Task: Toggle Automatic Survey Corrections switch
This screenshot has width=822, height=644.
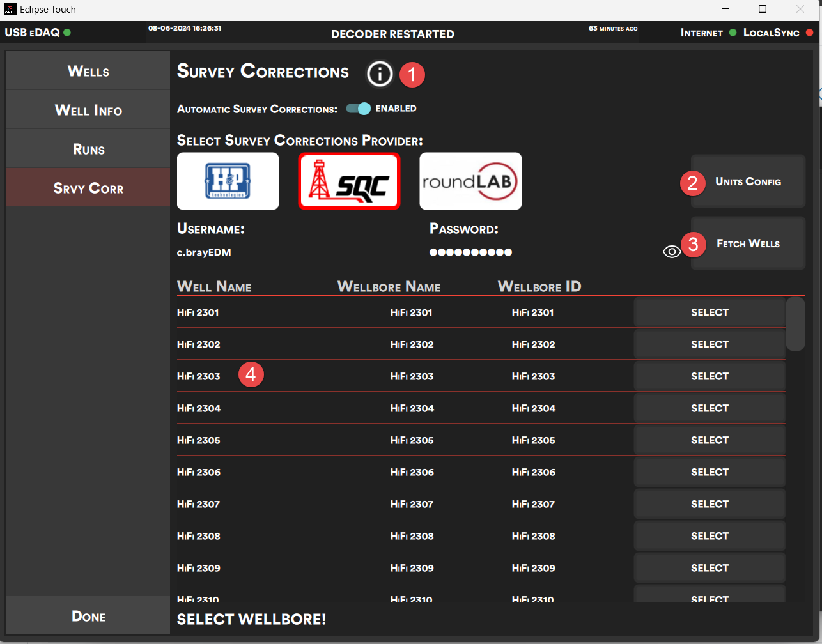Action: pyautogui.click(x=359, y=109)
